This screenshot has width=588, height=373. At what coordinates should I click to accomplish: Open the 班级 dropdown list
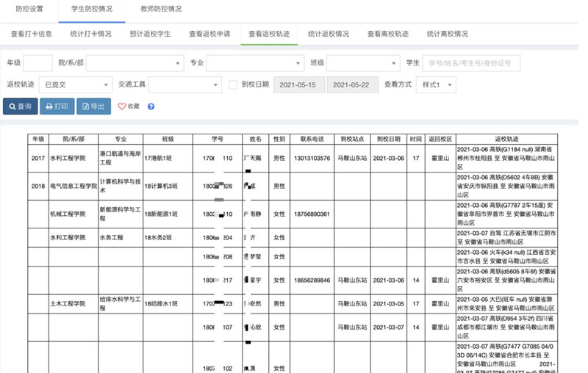point(362,64)
